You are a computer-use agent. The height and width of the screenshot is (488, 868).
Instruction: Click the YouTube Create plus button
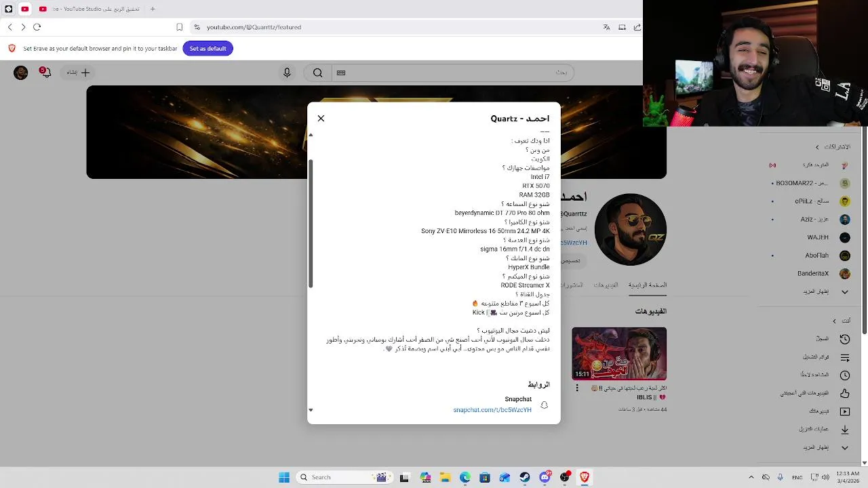77,73
